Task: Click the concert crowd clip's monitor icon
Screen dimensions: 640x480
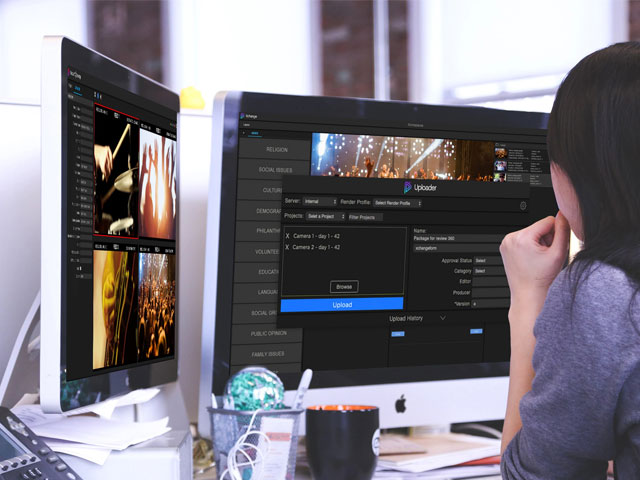Action: tap(157, 249)
